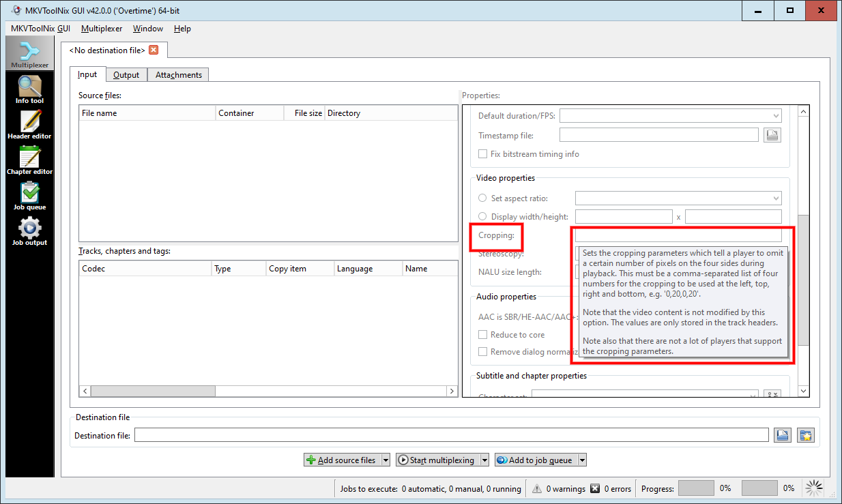Browse for a timestamp file

tap(772, 135)
